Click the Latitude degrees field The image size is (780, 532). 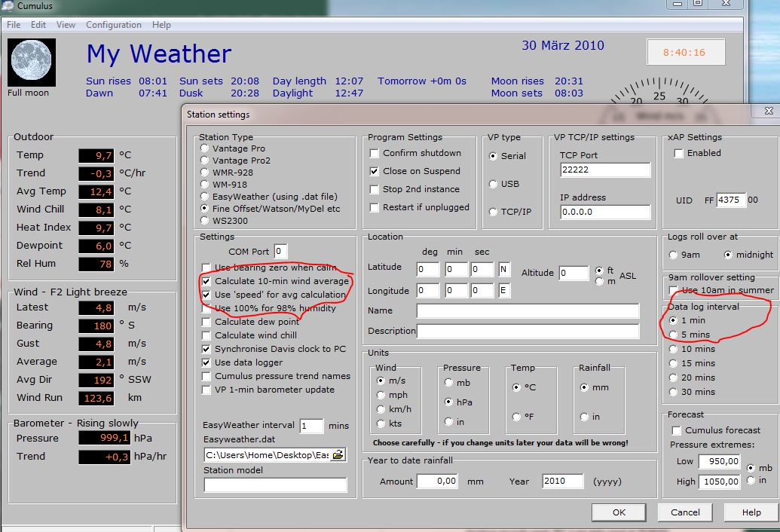click(427, 269)
